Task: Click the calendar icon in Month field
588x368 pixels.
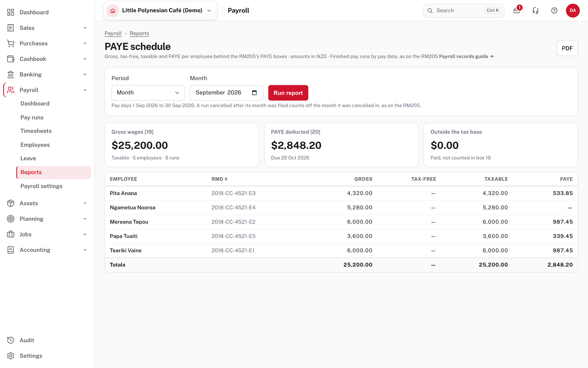Action: click(254, 93)
